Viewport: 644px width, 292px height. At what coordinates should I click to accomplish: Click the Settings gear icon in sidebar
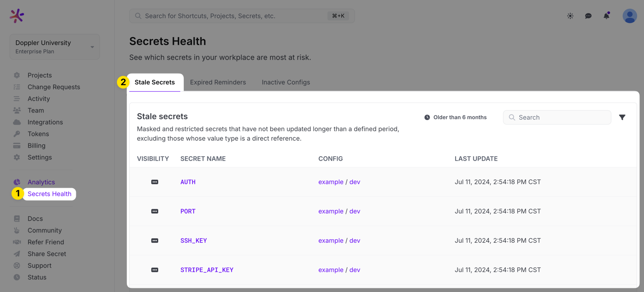(x=17, y=158)
